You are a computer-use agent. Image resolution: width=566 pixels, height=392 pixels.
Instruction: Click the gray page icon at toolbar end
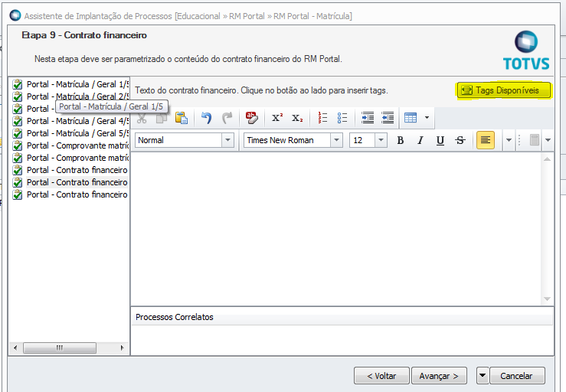535,140
